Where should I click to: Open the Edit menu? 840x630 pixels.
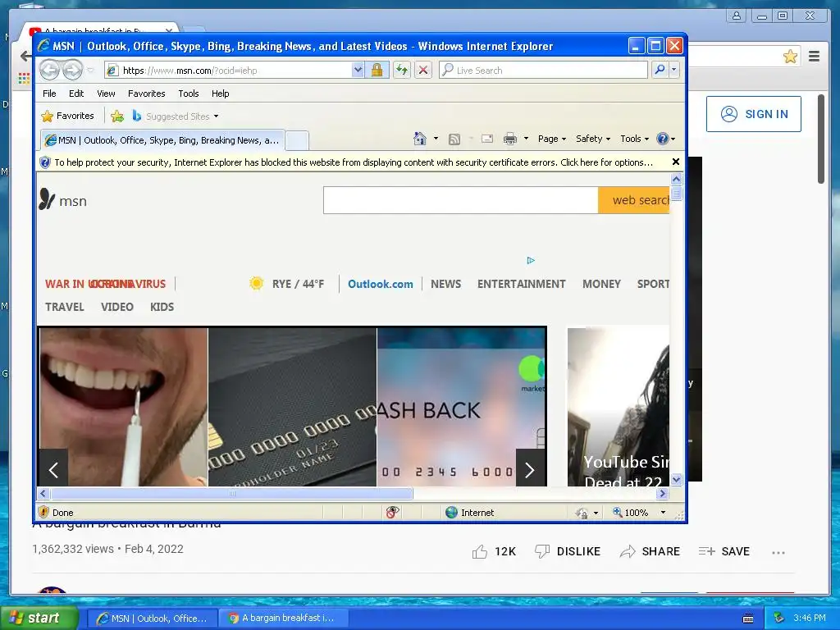(76, 94)
